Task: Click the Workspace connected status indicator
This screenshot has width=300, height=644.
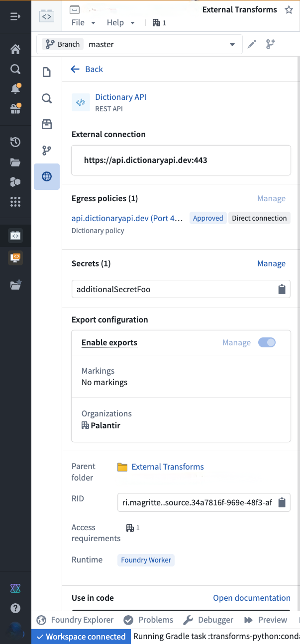Action: click(81, 637)
